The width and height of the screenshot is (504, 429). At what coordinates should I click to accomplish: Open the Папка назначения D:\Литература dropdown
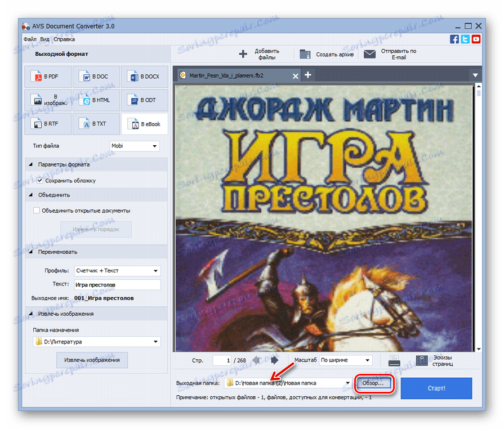pos(97,342)
